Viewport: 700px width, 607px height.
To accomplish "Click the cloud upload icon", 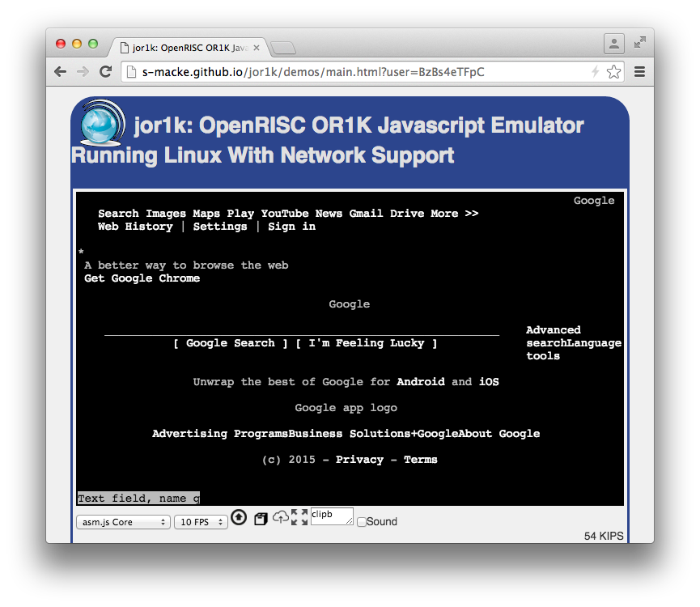I will pyautogui.click(x=280, y=518).
